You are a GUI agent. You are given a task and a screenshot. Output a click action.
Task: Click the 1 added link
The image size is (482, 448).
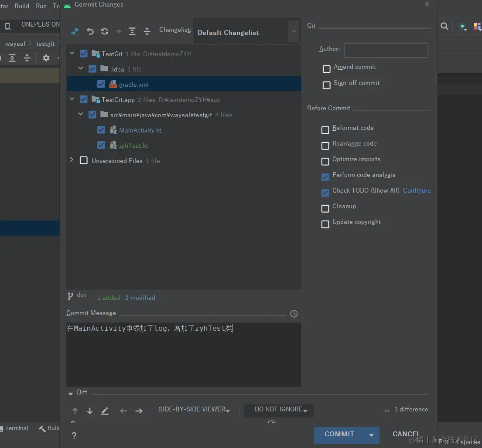tap(109, 298)
